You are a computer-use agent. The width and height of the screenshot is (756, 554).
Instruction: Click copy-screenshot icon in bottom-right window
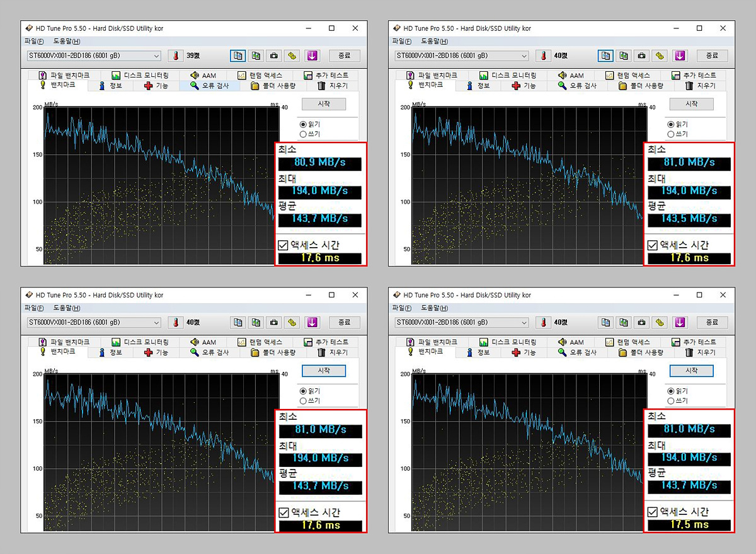624,322
